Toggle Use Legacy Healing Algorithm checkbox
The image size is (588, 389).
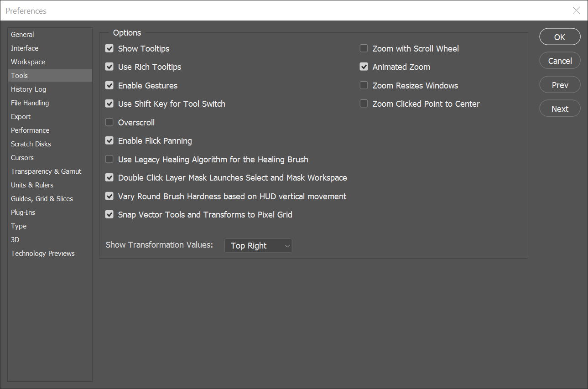(x=109, y=159)
